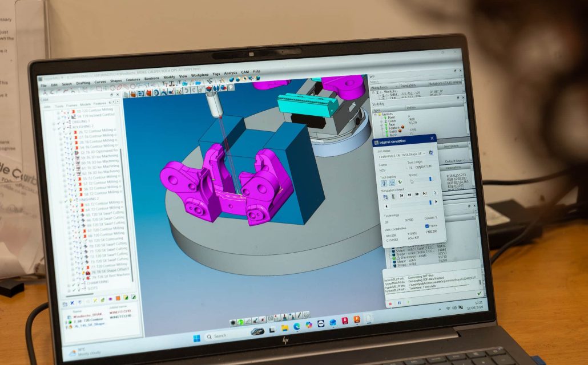Click the undo arrow toolbar icon

(x=186, y=90)
